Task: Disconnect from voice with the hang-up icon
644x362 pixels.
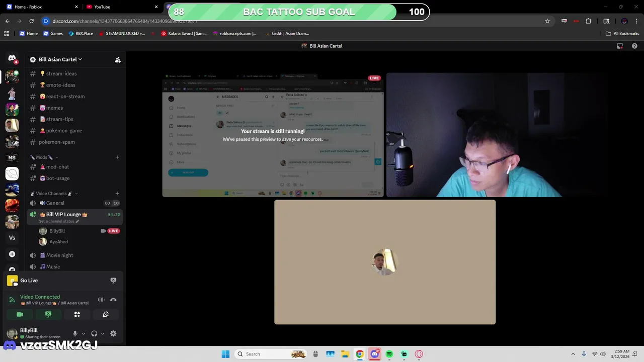Action: pyautogui.click(x=113, y=300)
